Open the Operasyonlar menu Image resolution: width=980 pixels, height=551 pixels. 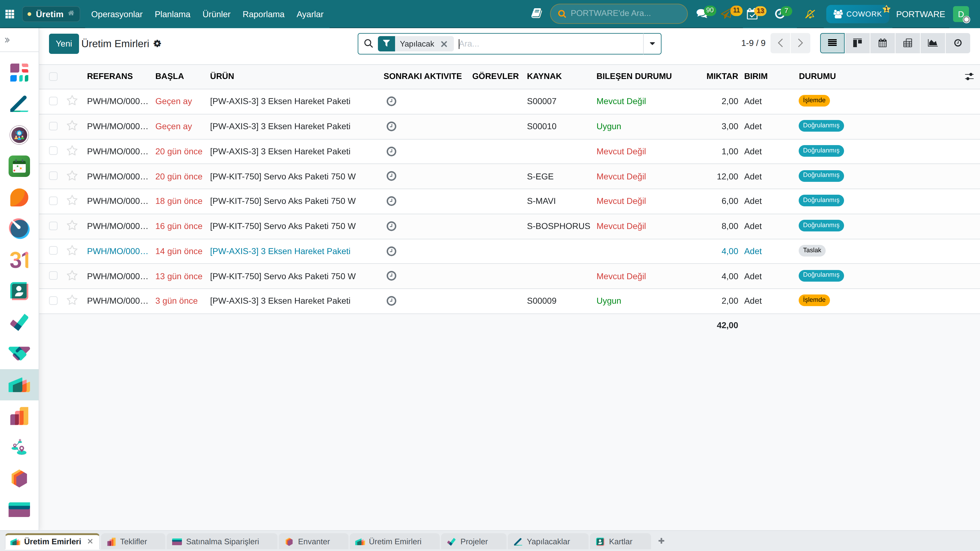pyautogui.click(x=117, y=14)
